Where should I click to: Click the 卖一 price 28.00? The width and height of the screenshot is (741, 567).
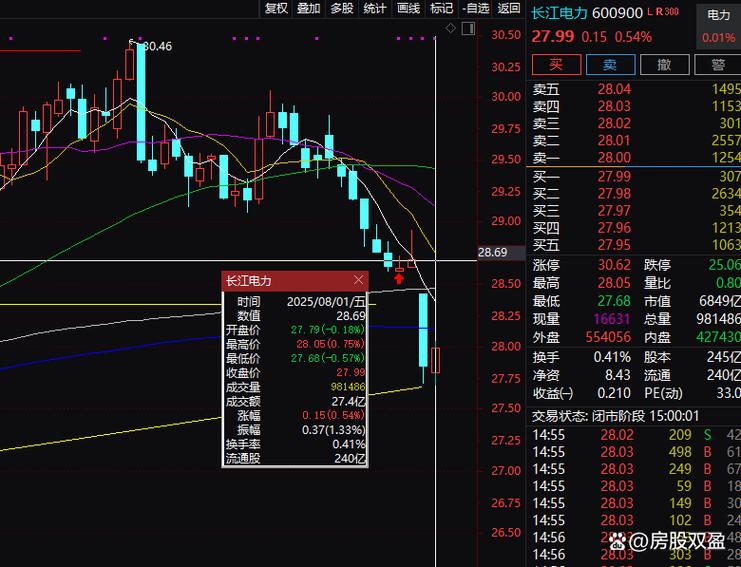click(x=614, y=157)
